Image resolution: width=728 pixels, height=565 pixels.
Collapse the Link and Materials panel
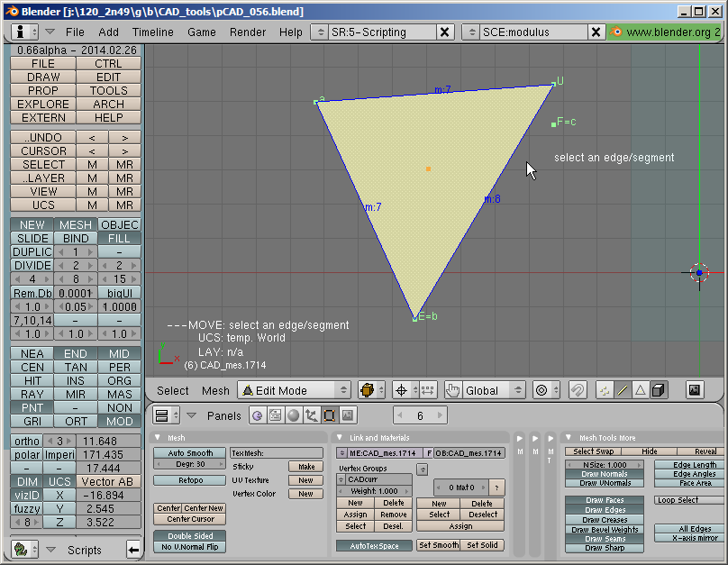point(340,438)
